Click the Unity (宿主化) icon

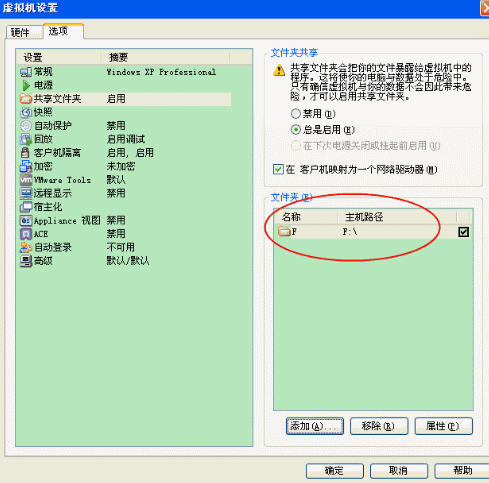click(x=26, y=207)
